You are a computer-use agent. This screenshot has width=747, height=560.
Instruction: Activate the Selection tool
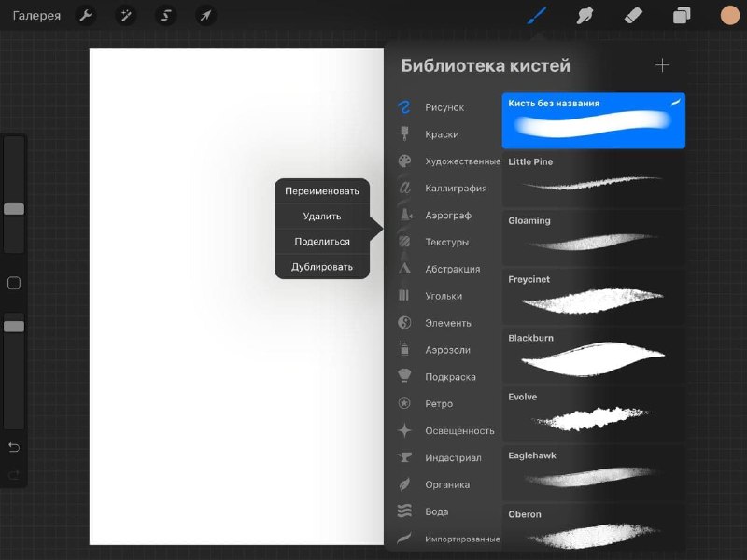(165, 16)
